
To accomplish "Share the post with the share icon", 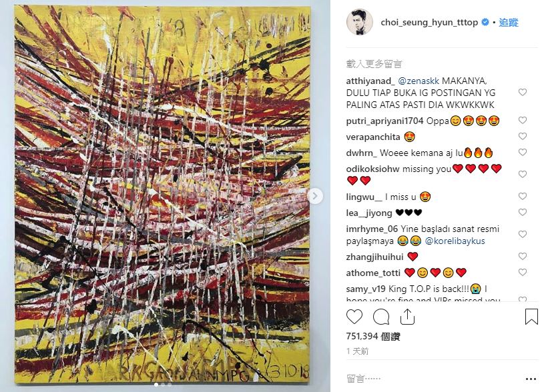I will pyautogui.click(x=407, y=317).
